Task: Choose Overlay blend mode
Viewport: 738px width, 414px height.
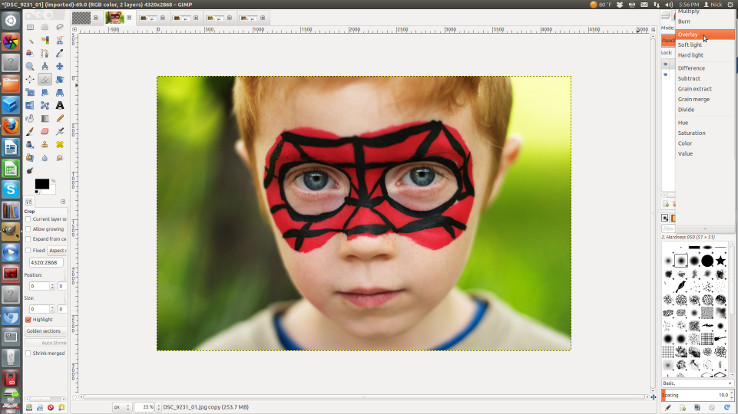Action: [705, 34]
